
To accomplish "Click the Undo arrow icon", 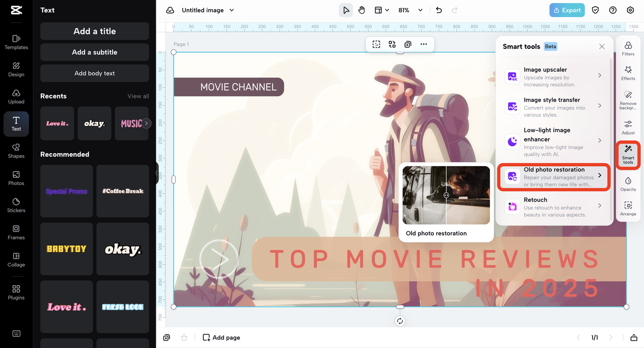I will 439,10.
